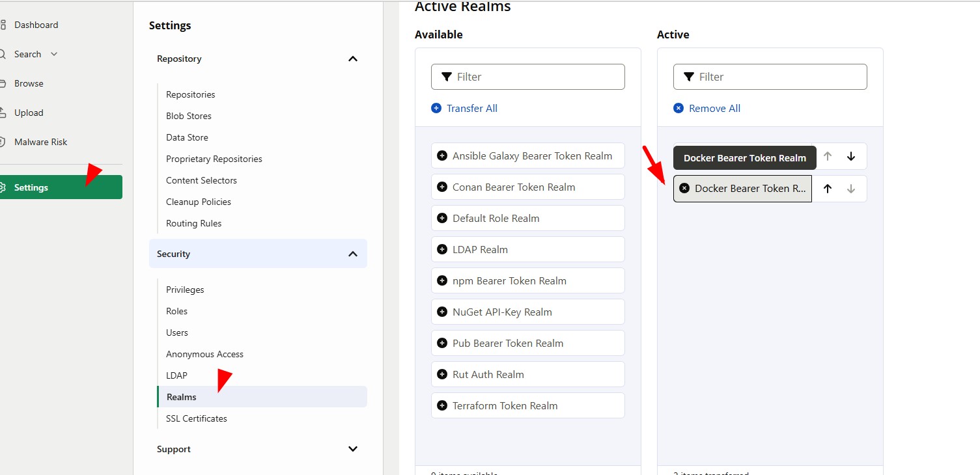Select the highlighted Settings sidebar item

click(x=61, y=187)
